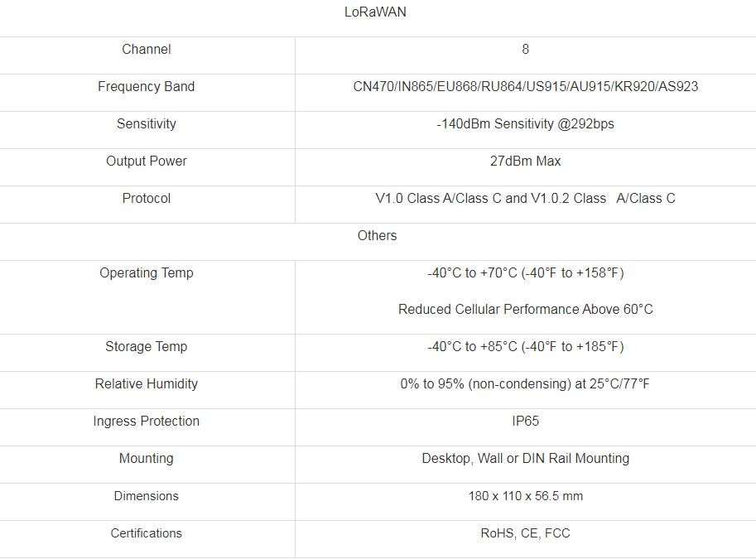This screenshot has width=756, height=559.
Task: Click the channel value 8
Action: tap(525, 49)
